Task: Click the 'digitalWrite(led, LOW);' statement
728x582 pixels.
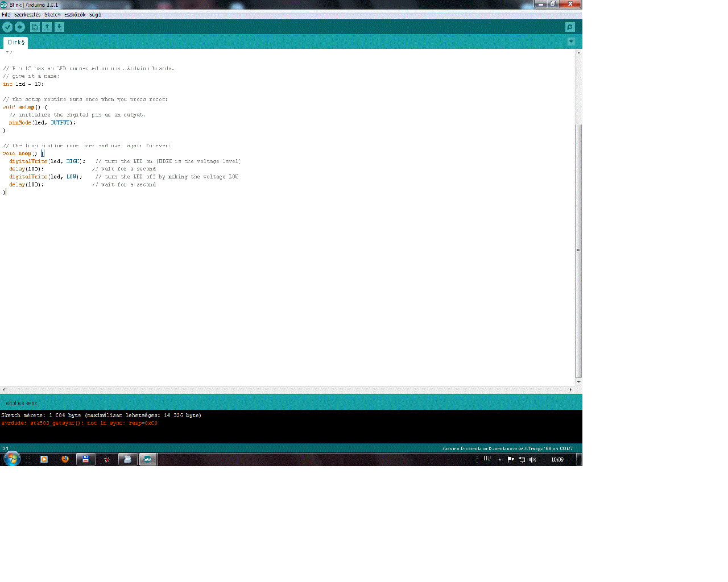Action: click(45, 177)
